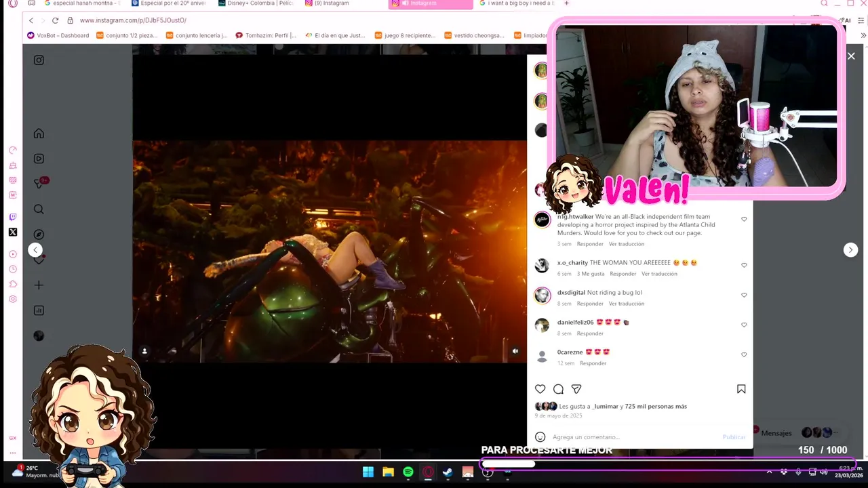Click the Publicar button
Image resolution: width=868 pixels, height=488 pixels.
tap(734, 437)
